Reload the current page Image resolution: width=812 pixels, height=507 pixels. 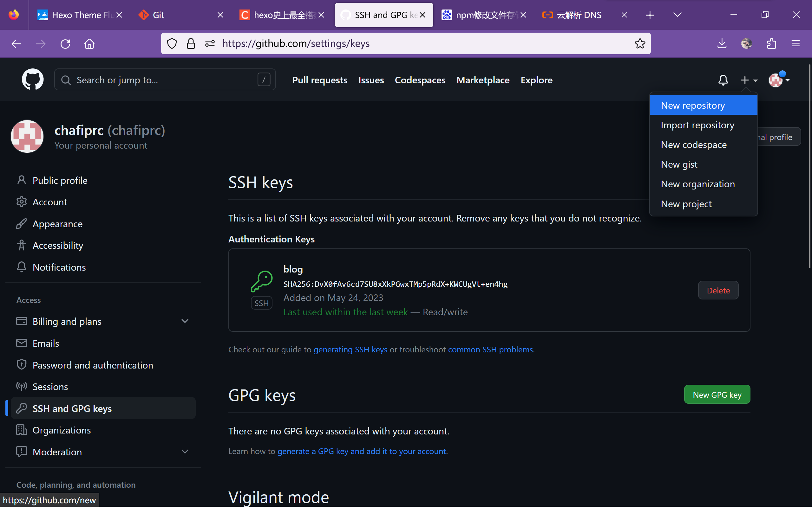(x=65, y=44)
